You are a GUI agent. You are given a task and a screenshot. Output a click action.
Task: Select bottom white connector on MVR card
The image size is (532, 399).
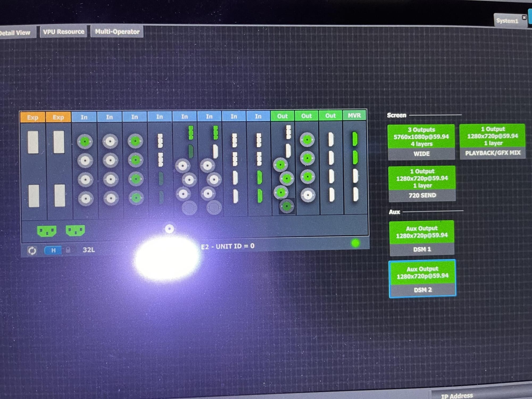(356, 194)
